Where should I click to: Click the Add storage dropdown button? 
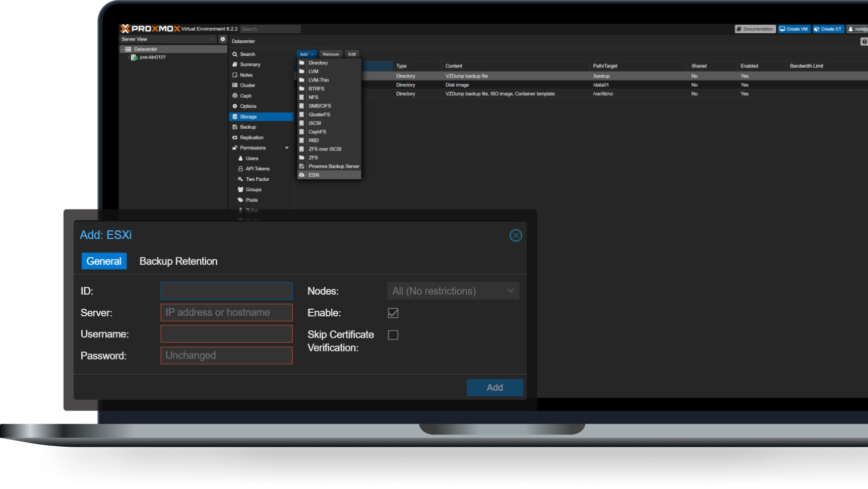pyautogui.click(x=306, y=54)
